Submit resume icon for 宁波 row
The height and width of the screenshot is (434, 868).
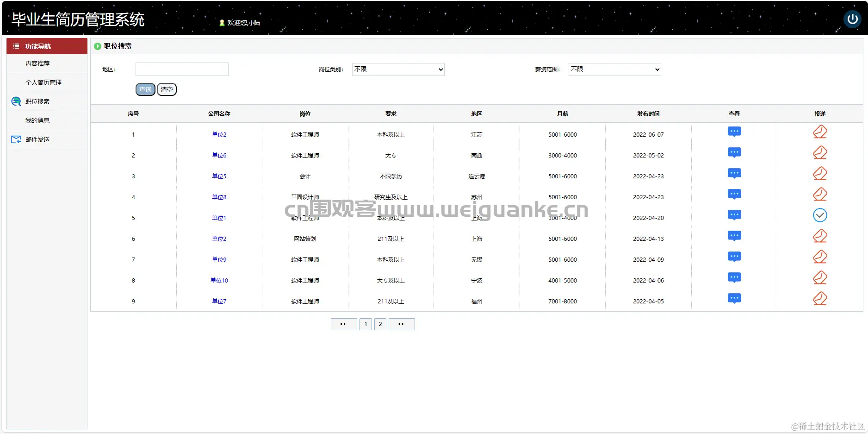coord(820,278)
